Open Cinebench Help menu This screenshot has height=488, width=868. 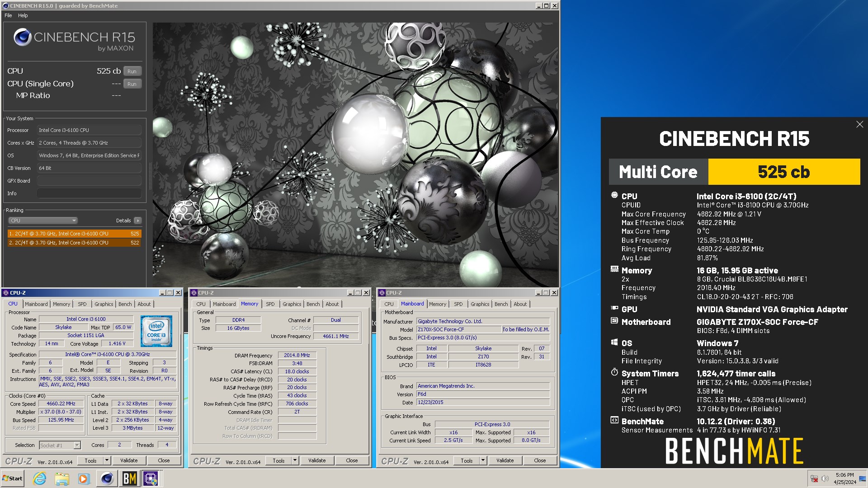coord(23,15)
